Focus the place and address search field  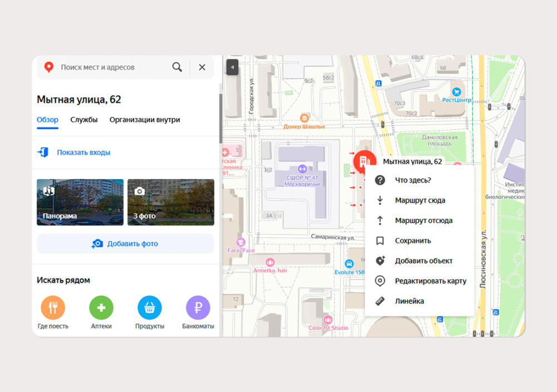tap(114, 67)
